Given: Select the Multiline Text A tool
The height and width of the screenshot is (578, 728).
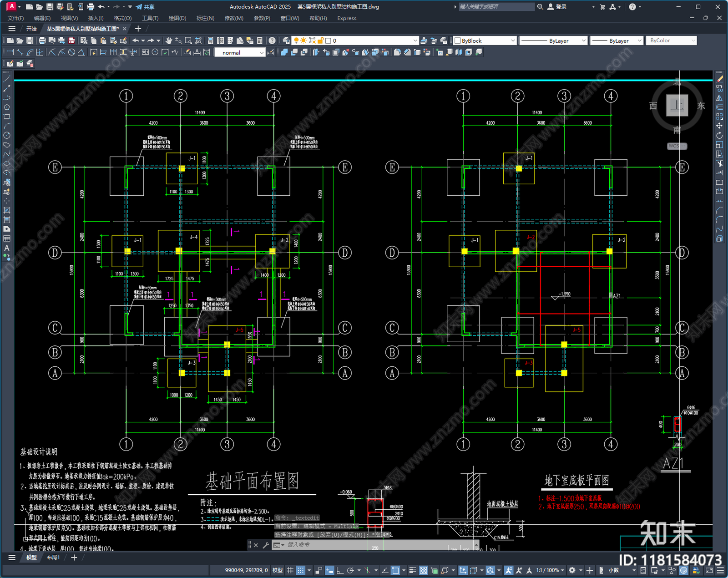Looking at the screenshot, I should pyautogui.click(x=7, y=248).
